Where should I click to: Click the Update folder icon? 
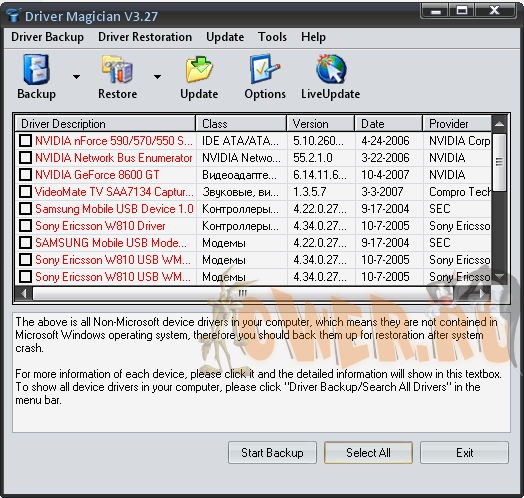(x=199, y=70)
